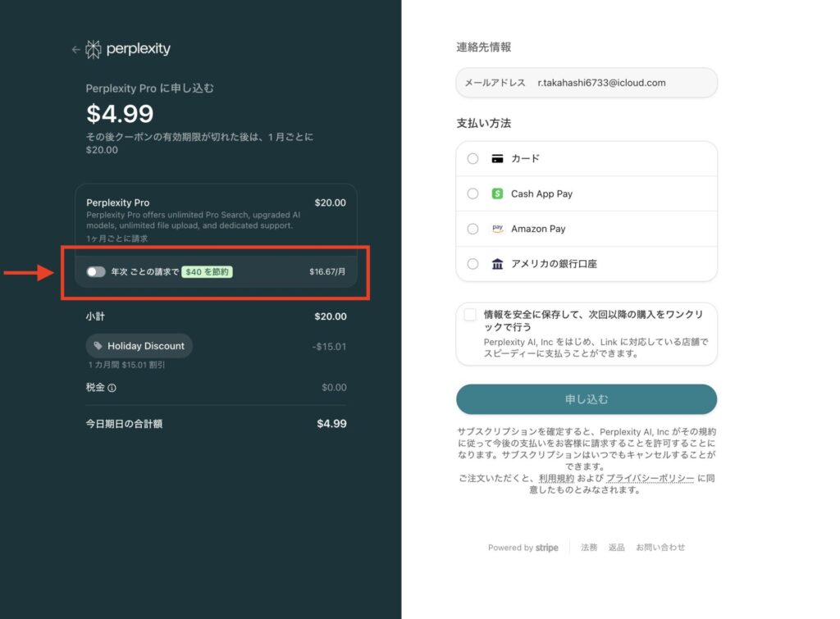This screenshot has height=619, width=840.
Task: Open the プライバシーポリシー link
Action: pyautogui.click(x=651, y=478)
